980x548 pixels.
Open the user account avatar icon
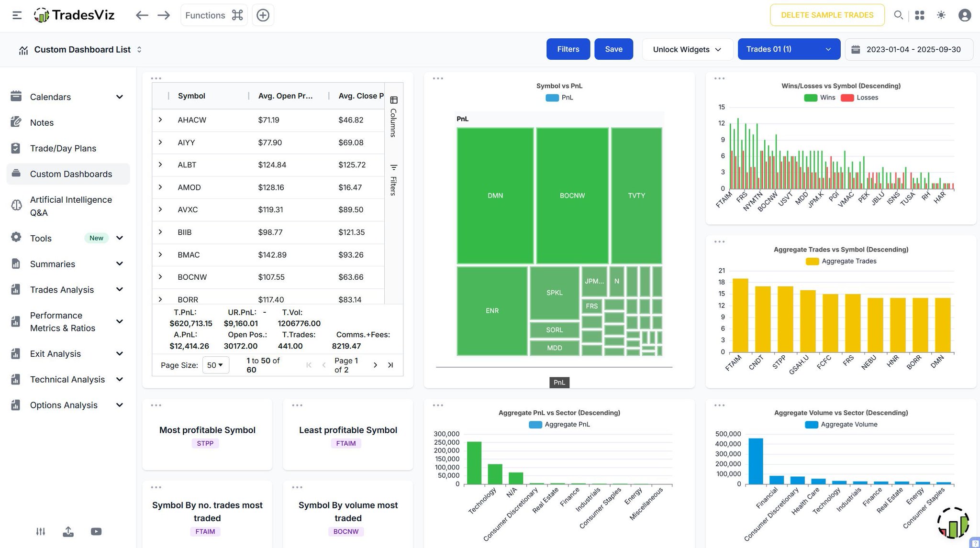(964, 15)
